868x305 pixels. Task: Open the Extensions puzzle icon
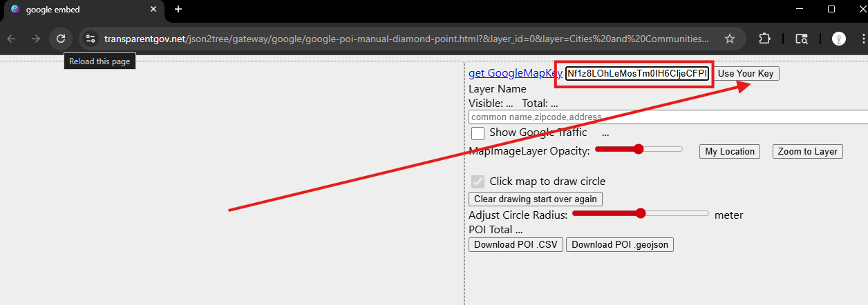click(764, 39)
